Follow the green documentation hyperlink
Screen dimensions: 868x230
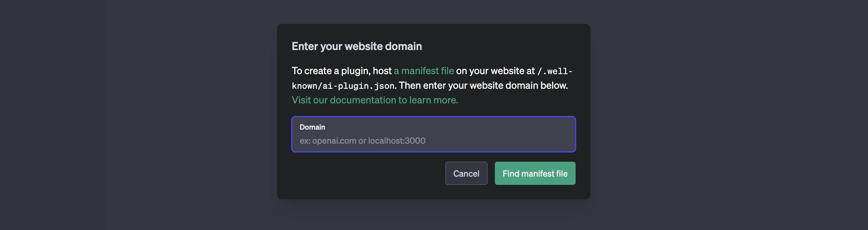(374, 100)
